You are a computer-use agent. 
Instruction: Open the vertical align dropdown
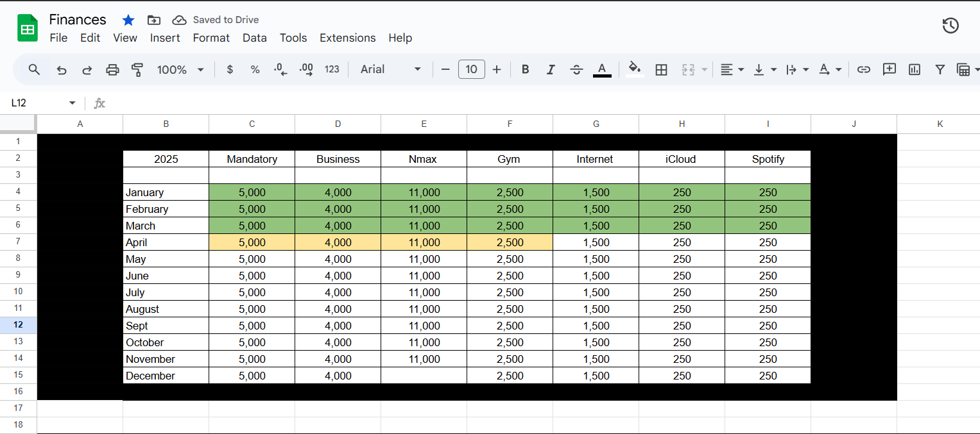[764, 69]
